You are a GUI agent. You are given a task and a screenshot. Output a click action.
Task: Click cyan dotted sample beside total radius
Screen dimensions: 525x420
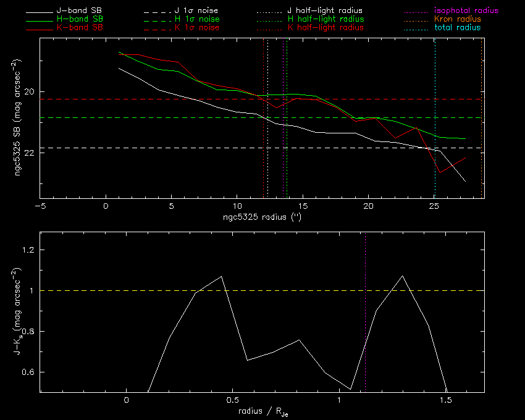tap(415, 30)
